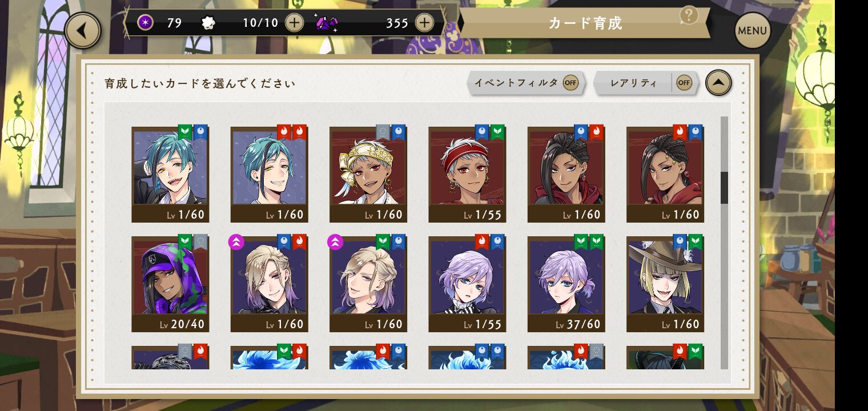This screenshot has width=868, height=411.
Task: Tap the white flower stamina icon
Action: pyautogui.click(x=209, y=23)
